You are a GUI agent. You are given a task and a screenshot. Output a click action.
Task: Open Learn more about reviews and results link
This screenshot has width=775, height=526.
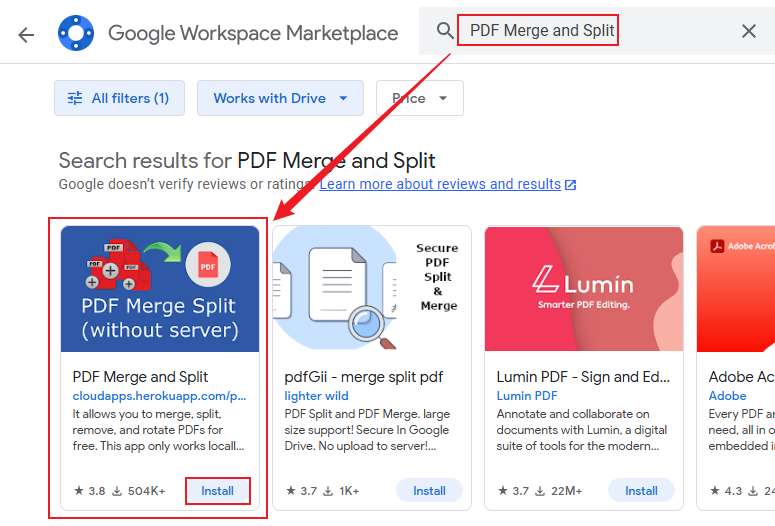click(x=440, y=184)
